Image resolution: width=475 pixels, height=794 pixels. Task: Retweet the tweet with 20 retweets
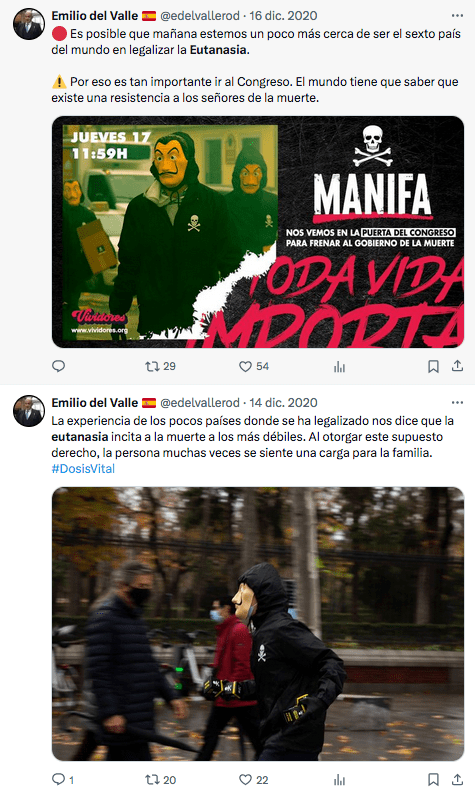160,780
